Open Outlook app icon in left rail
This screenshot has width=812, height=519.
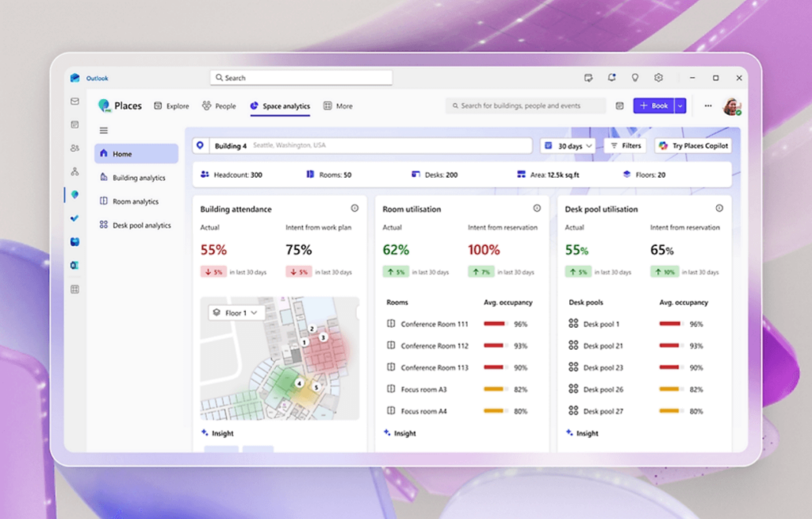pos(75,266)
